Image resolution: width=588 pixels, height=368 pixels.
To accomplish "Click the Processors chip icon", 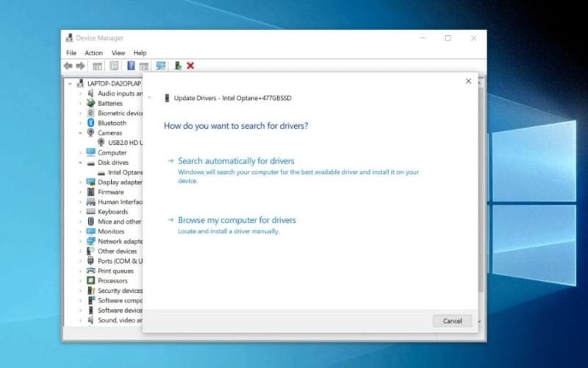I will coord(90,280).
